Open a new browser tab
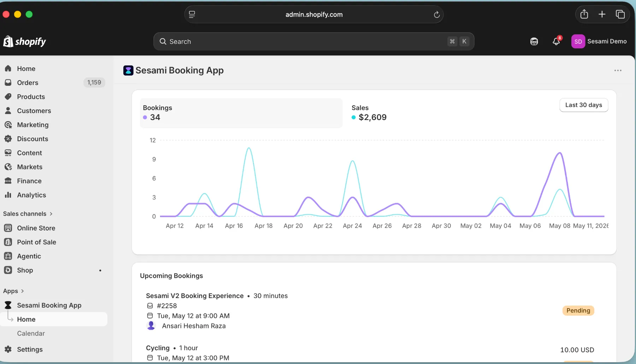Image resolution: width=636 pixels, height=364 pixels. 602,14
